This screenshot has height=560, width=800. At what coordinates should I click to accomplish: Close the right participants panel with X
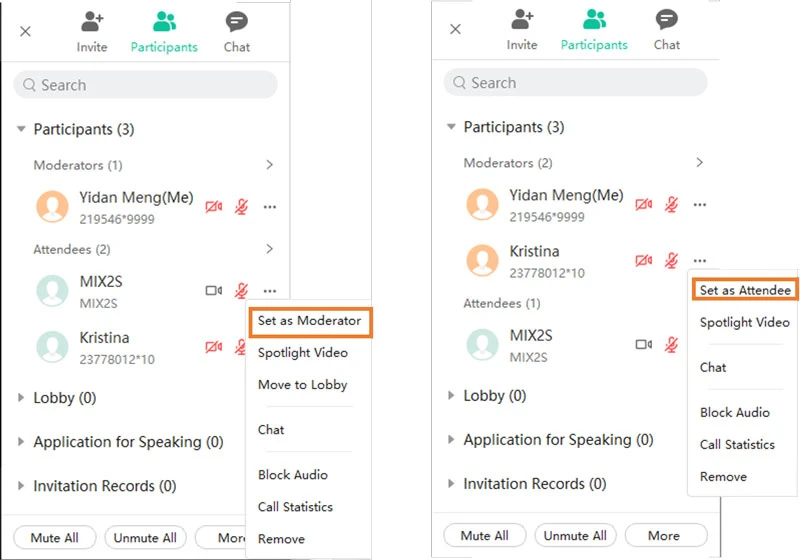coord(456,29)
